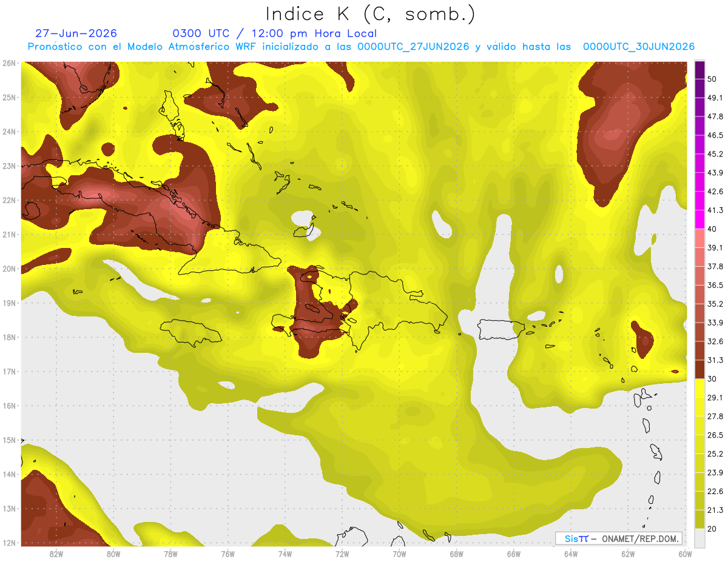Click the colorbar label "39.1"
The width and height of the screenshot is (728, 562).
715,247
